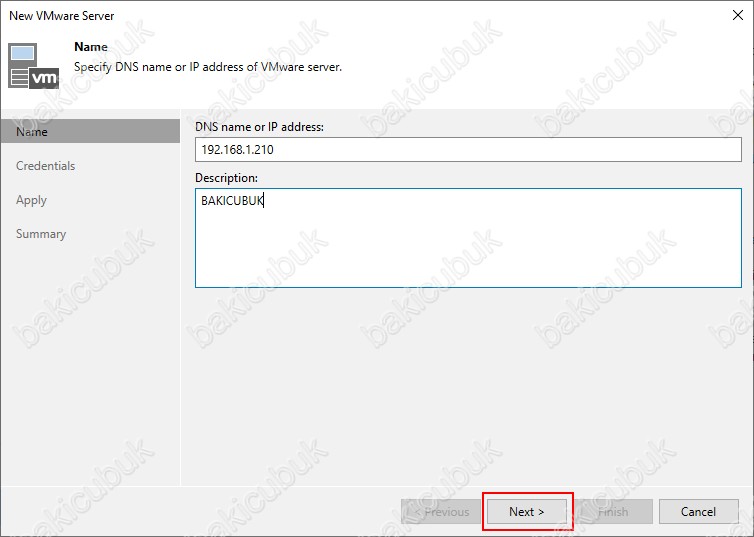
Task: Close the New VMware Server dialog
Action: point(738,15)
